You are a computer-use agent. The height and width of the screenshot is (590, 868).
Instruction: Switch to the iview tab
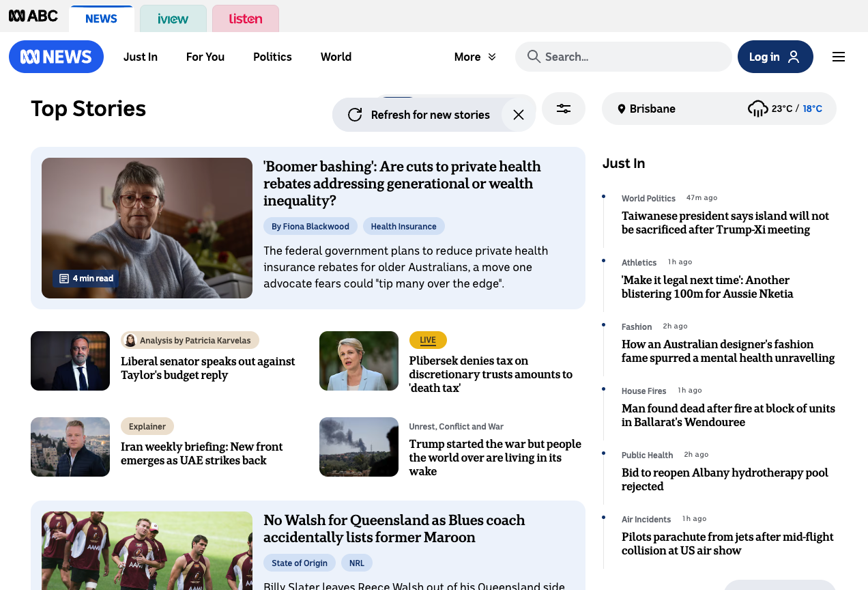173,18
